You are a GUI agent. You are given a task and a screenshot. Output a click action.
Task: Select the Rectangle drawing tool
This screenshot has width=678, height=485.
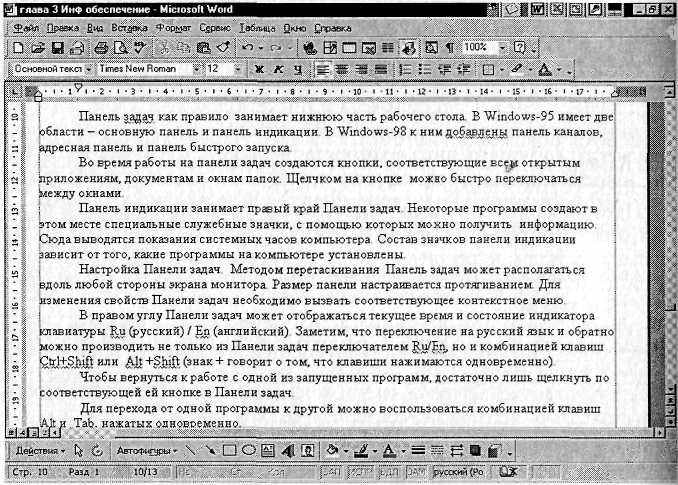(x=229, y=450)
